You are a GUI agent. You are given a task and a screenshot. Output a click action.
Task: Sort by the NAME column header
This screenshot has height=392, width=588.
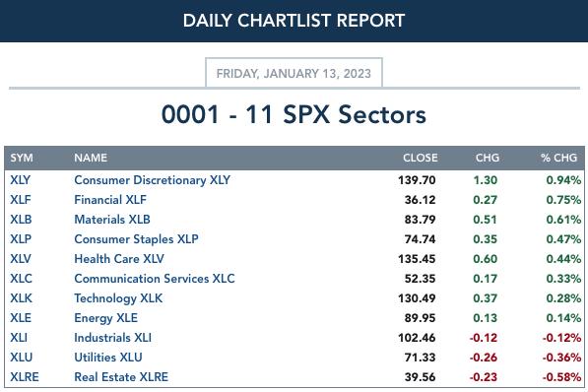tap(91, 158)
